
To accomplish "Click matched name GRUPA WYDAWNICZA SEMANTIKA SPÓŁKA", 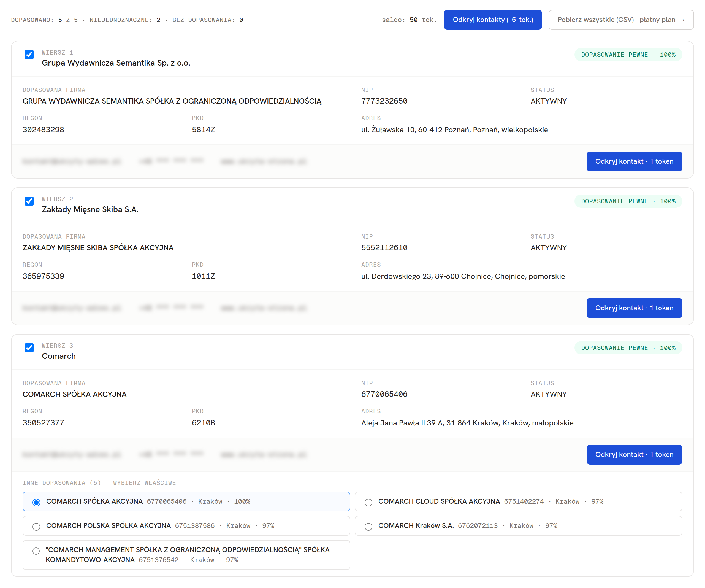I will point(172,101).
